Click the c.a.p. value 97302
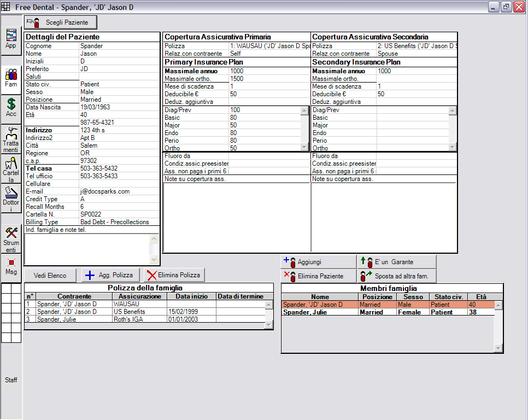The height and width of the screenshot is (420, 528). pos(89,161)
